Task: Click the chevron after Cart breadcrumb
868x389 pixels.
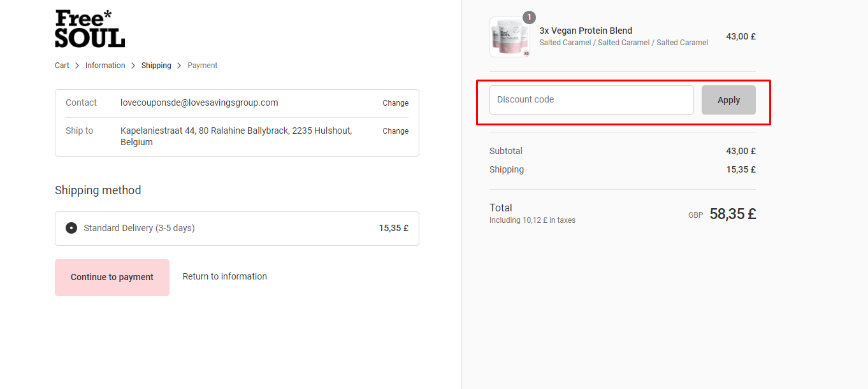Action: tap(77, 66)
